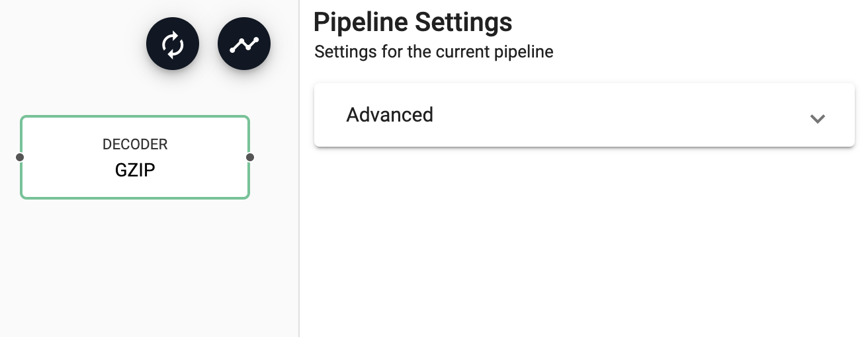Click the Pipeline Settings heading
The image size is (868, 337).
[x=413, y=22]
